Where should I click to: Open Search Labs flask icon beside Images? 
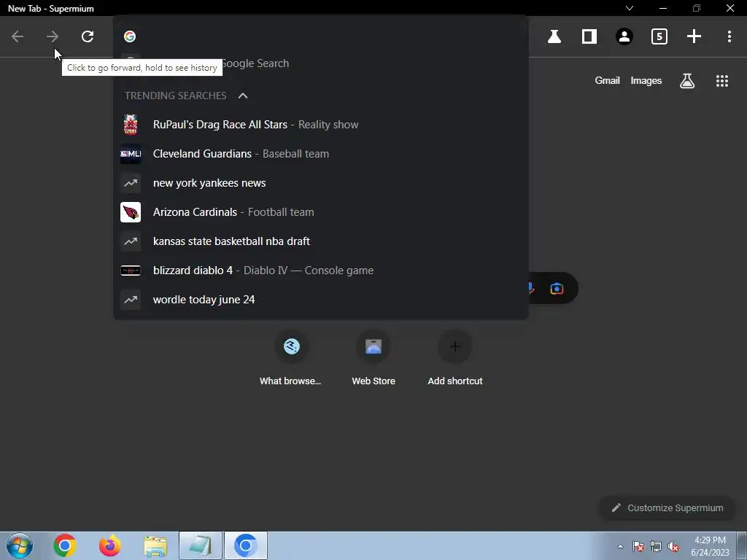click(687, 81)
